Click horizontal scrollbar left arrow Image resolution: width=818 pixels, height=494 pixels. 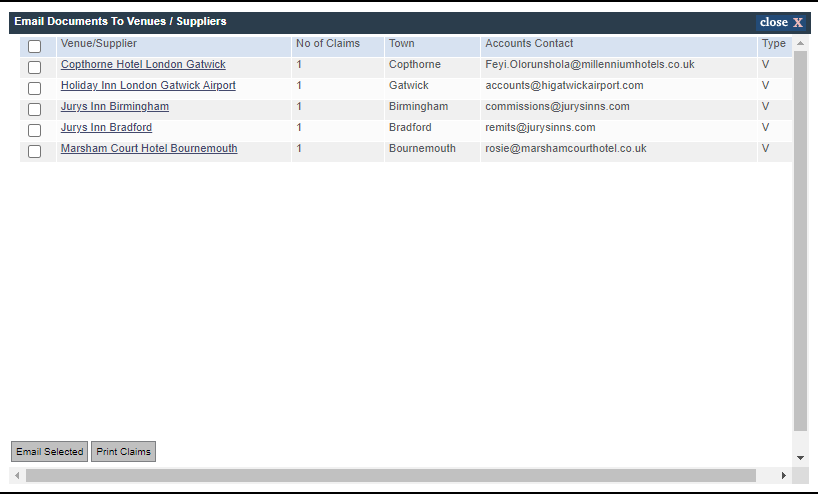pyautogui.click(x=17, y=475)
